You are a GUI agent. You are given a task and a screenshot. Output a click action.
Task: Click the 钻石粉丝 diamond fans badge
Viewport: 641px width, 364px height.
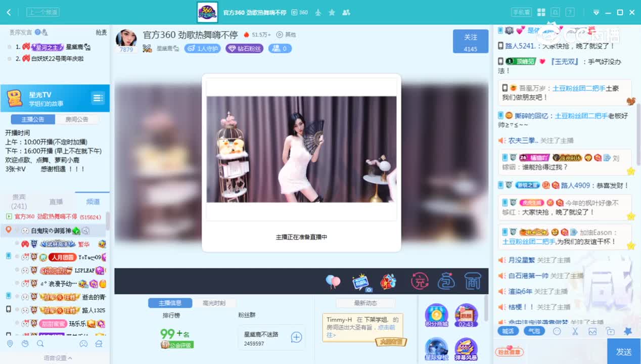(245, 49)
